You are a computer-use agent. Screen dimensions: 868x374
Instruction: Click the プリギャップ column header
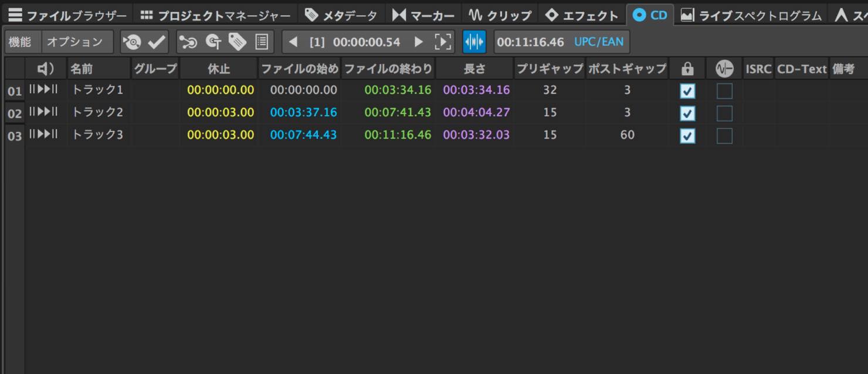550,69
